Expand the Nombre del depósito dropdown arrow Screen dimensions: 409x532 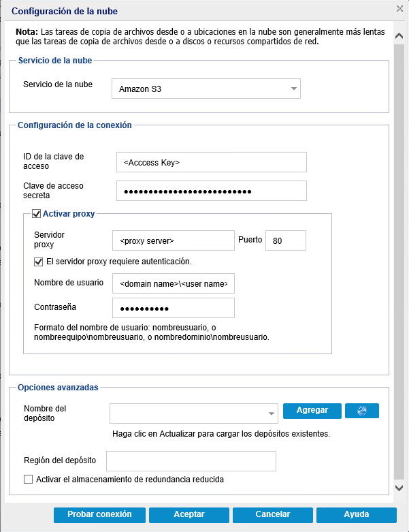pos(271,413)
